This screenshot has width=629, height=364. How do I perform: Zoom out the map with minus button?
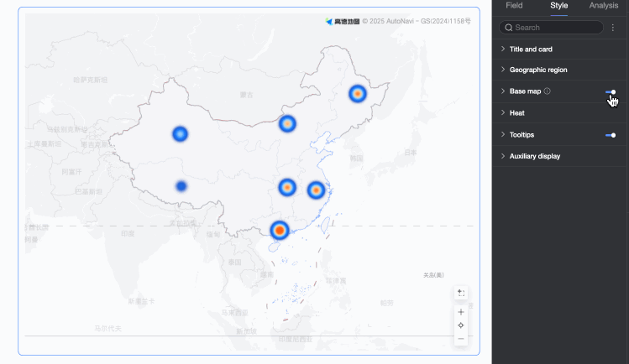coord(461,339)
